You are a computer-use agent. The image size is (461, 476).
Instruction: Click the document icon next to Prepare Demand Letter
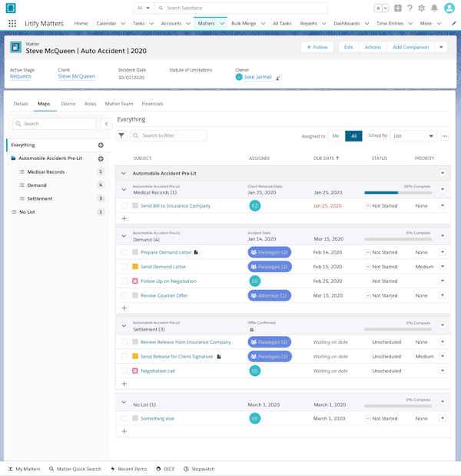pos(196,252)
